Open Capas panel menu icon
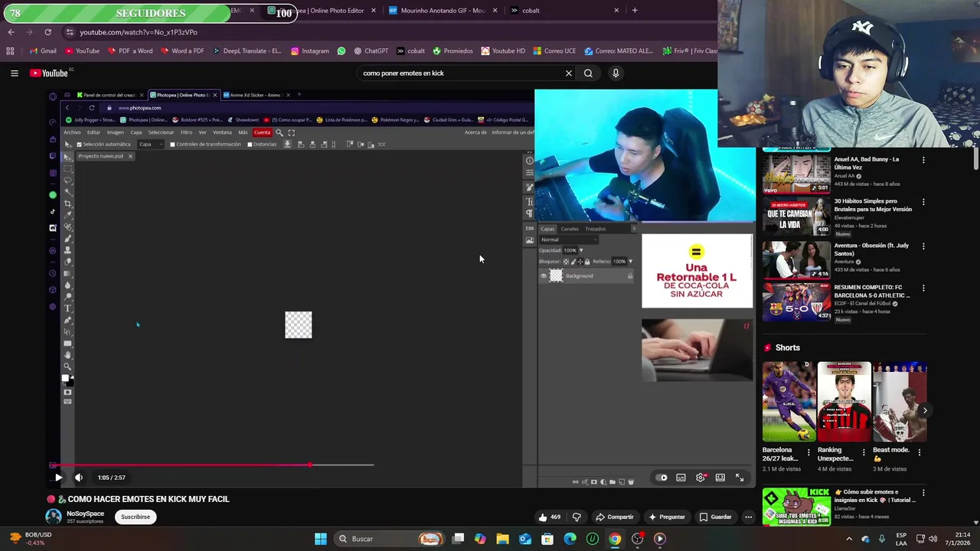The image size is (980, 551). [x=634, y=228]
